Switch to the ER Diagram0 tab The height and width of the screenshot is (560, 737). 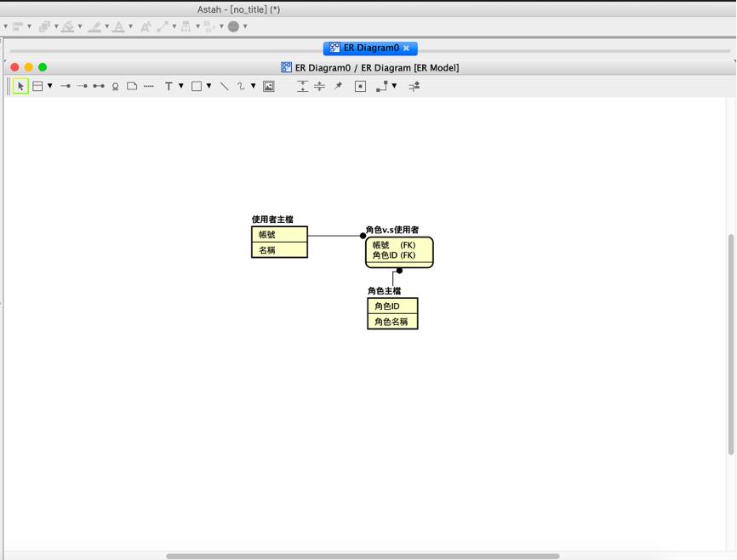pos(371,48)
